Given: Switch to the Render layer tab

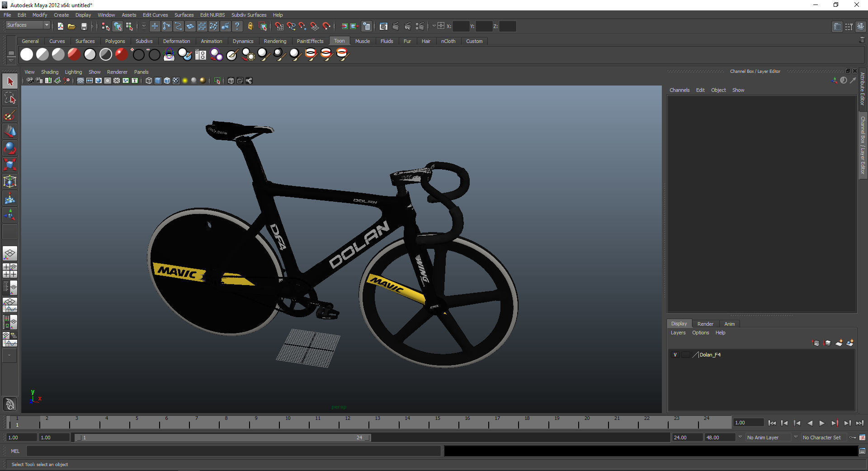Looking at the screenshot, I should pos(705,324).
